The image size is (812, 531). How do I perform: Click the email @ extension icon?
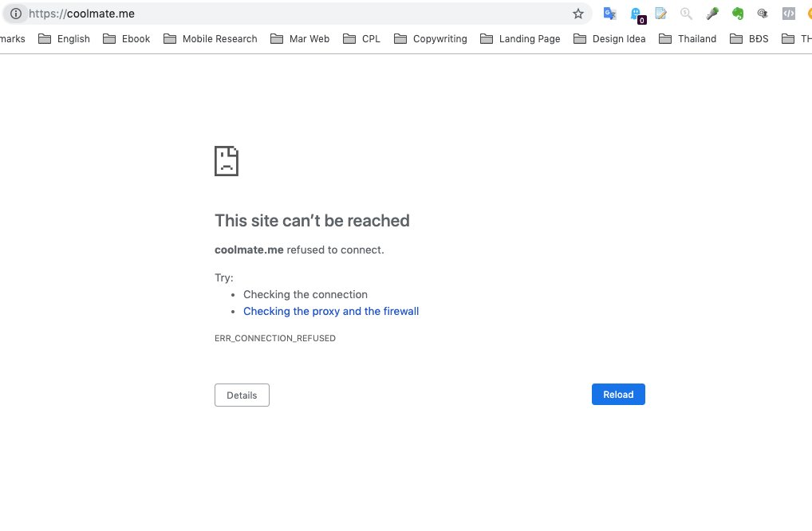click(763, 14)
